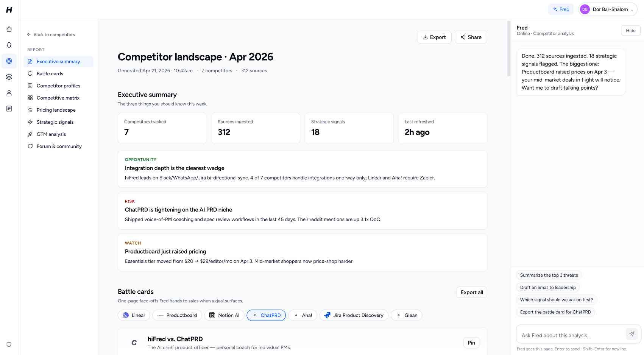Select the Jira Product Discovery chip

[354, 315]
